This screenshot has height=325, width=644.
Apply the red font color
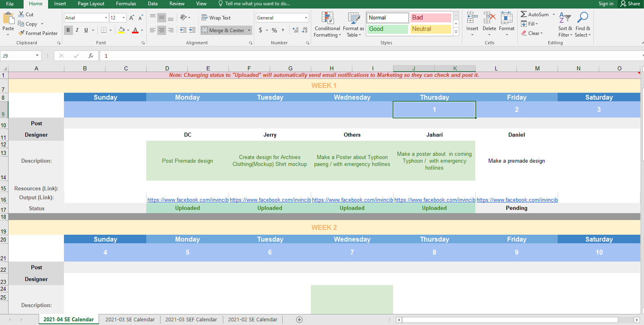(x=135, y=30)
